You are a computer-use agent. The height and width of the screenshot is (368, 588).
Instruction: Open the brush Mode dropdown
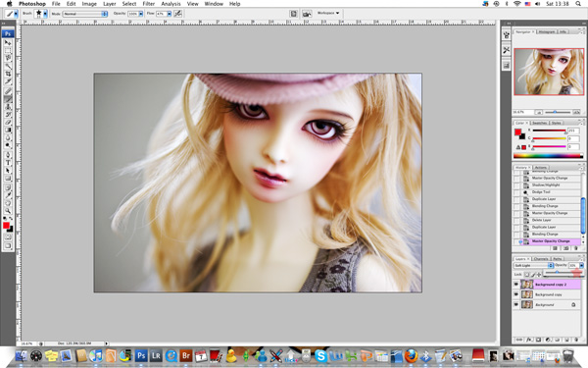point(85,14)
